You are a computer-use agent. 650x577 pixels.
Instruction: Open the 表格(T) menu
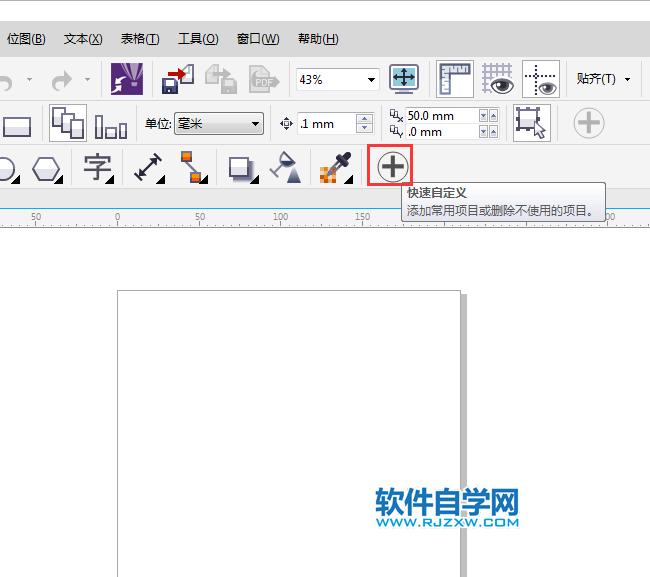tap(140, 39)
